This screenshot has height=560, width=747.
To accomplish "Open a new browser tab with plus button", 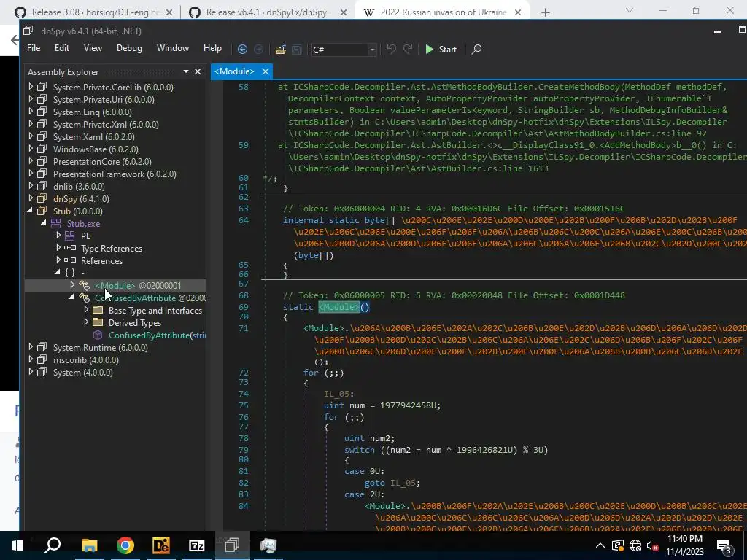I will point(546,12).
